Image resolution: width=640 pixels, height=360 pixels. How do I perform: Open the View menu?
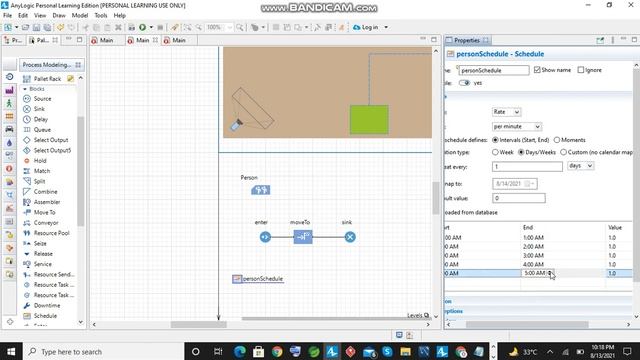point(40,16)
